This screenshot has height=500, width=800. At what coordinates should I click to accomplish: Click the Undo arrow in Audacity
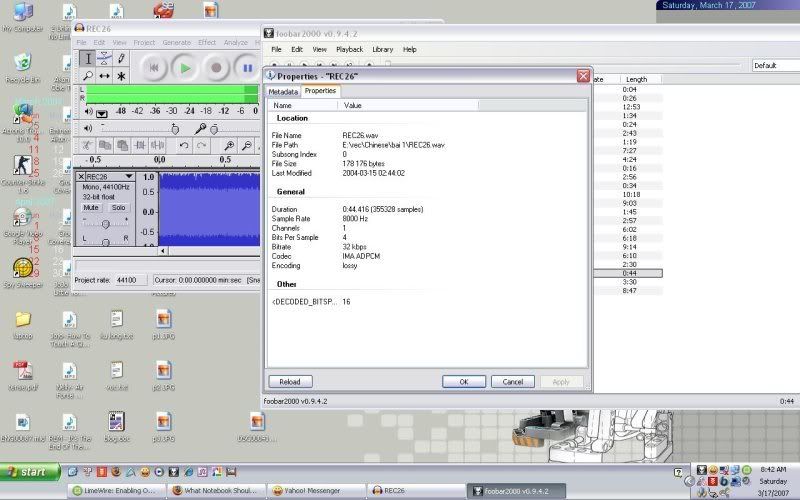click(x=184, y=146)
